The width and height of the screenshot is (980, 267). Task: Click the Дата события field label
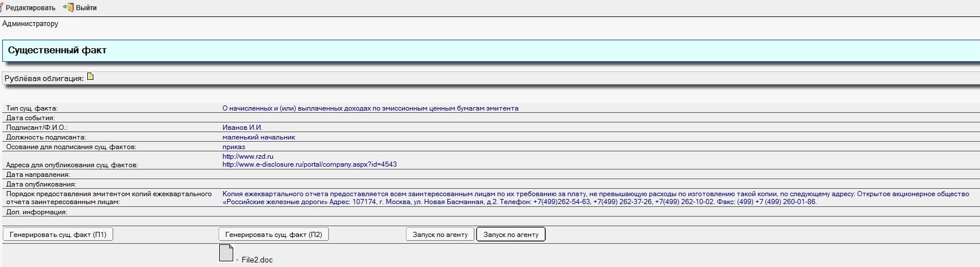30,118
